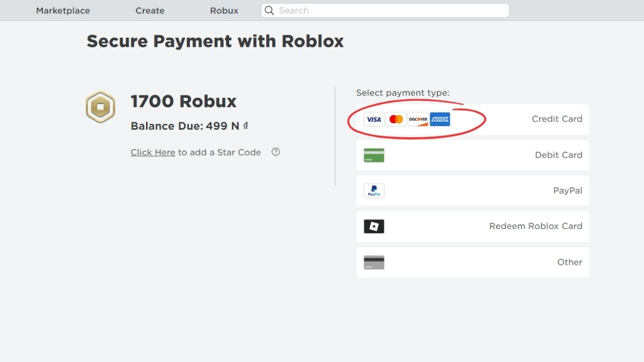
Task: Click 'Secure Payment with Roblox' title
Action: tap(215, 41)
